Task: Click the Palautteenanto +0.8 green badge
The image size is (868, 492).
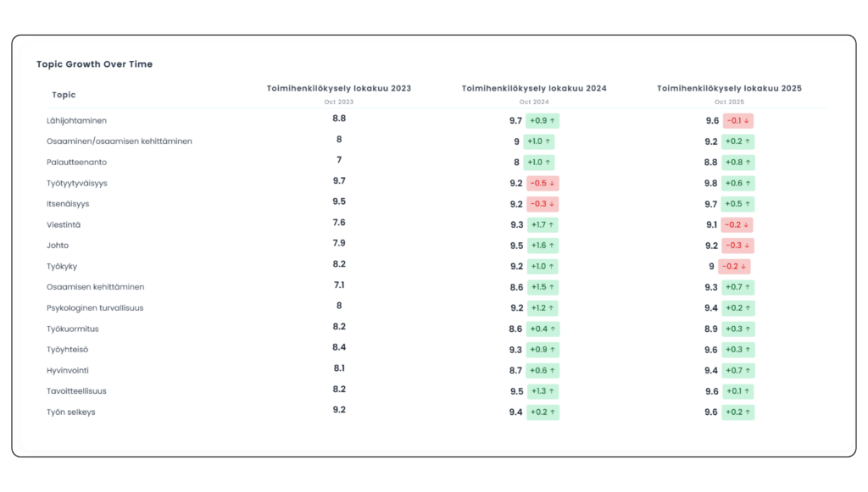Action: [738, 163]
